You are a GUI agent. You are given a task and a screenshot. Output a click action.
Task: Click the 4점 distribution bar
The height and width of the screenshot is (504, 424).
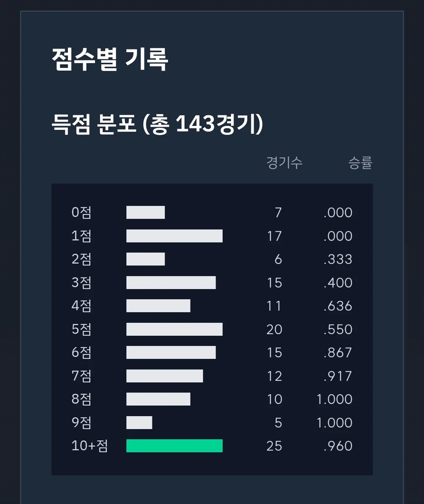pyautogui.click(x=158, y=306)
